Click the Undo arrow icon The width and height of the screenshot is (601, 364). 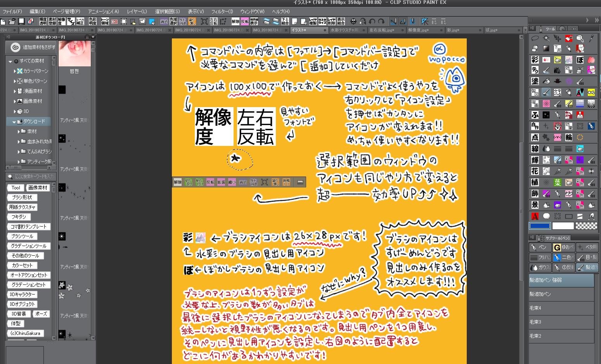click(x=372, y=21)
